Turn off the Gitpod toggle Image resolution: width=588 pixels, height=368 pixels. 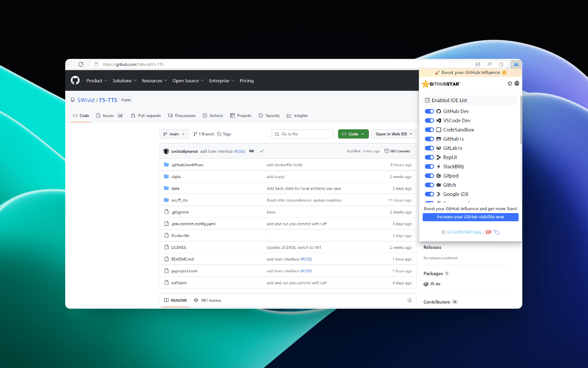[x=430, y=176]
